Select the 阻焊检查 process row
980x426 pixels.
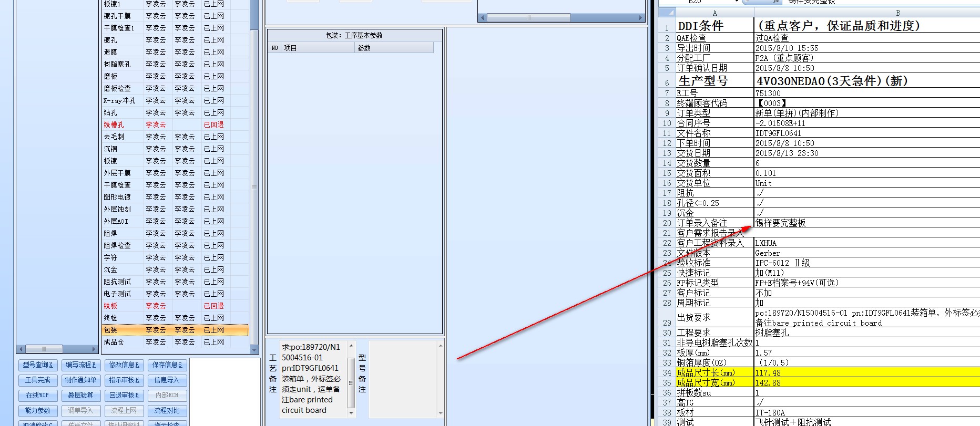(175, 245)
